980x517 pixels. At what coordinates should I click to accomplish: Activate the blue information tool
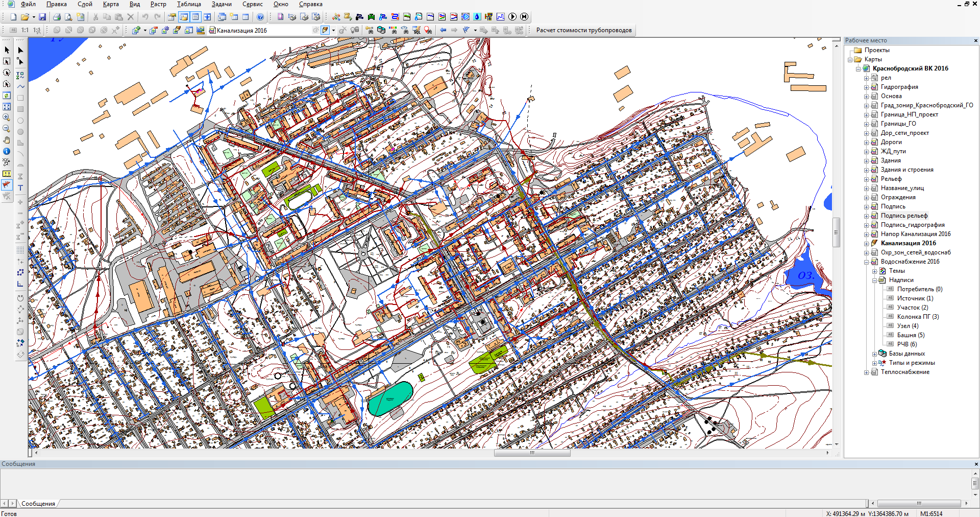coord(7,151)
